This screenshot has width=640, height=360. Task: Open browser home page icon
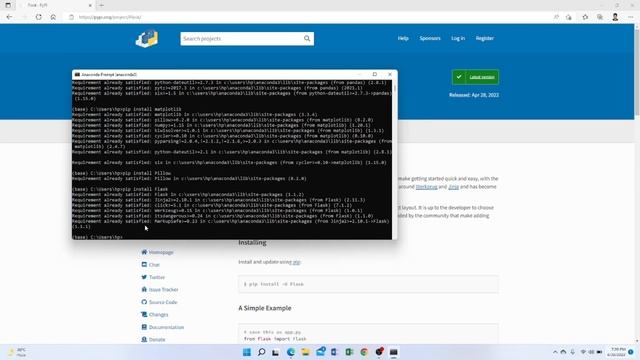pyautogui.click(x=53, y=17)
